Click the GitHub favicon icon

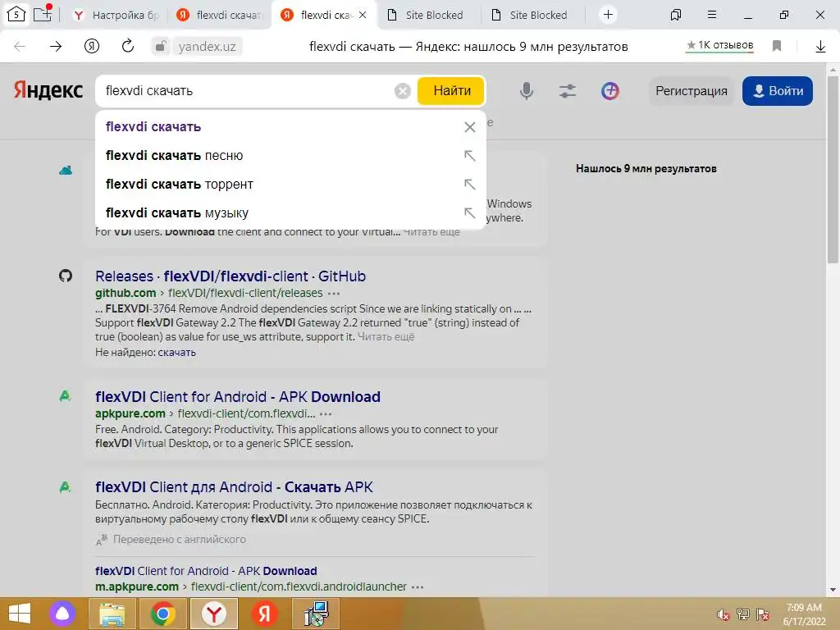pyautogui.click(x=66, y=276)
